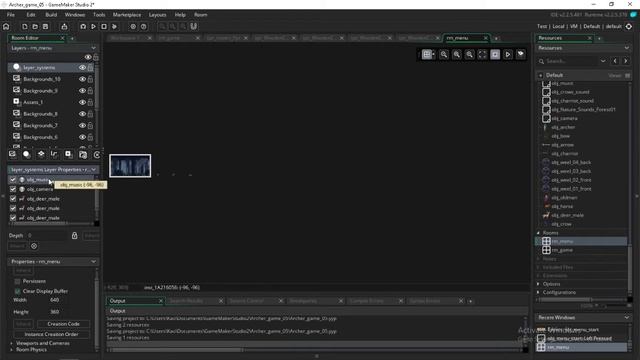Clean the build cache with the broom icon

(114, 27)
